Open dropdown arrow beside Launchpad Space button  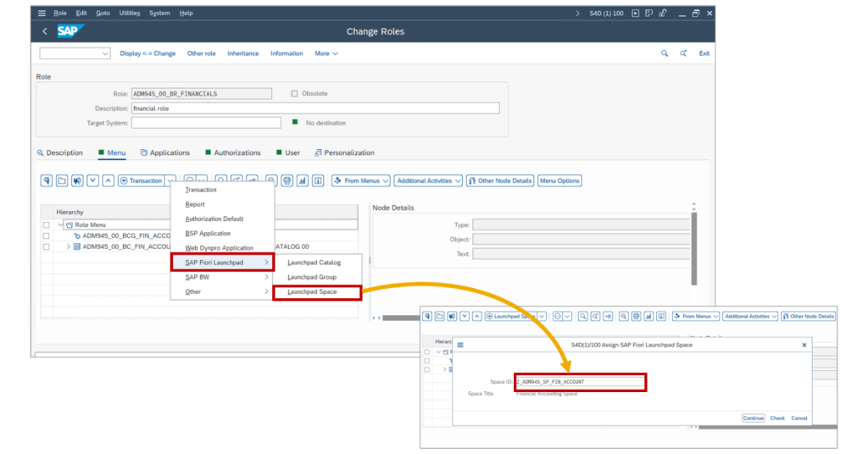pos(542,316)
